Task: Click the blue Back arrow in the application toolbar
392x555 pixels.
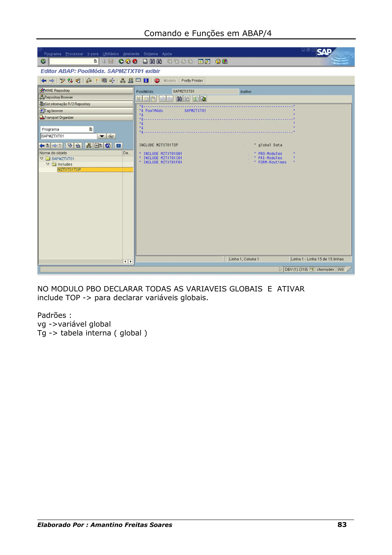Action: pos(44,80)
